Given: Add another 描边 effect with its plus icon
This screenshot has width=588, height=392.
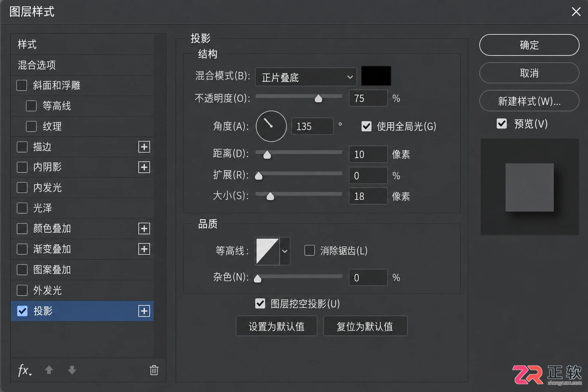Looking at the screenshot, I should (144, 147).
